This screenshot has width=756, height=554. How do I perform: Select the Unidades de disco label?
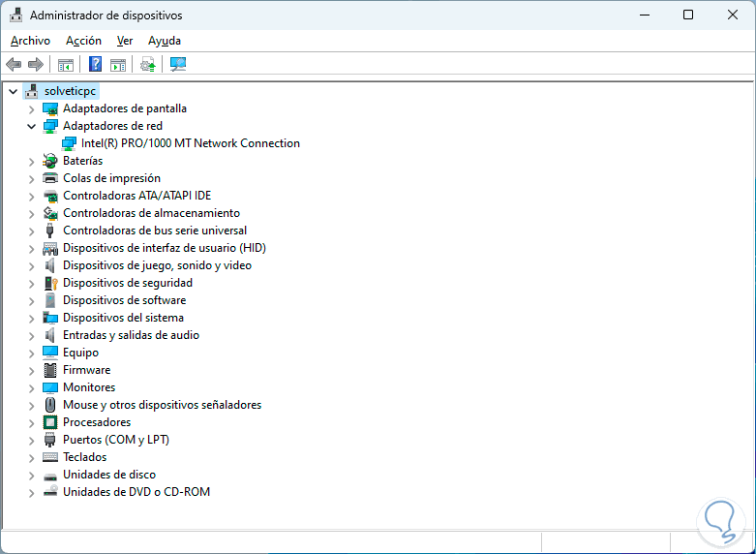[109, 475]
